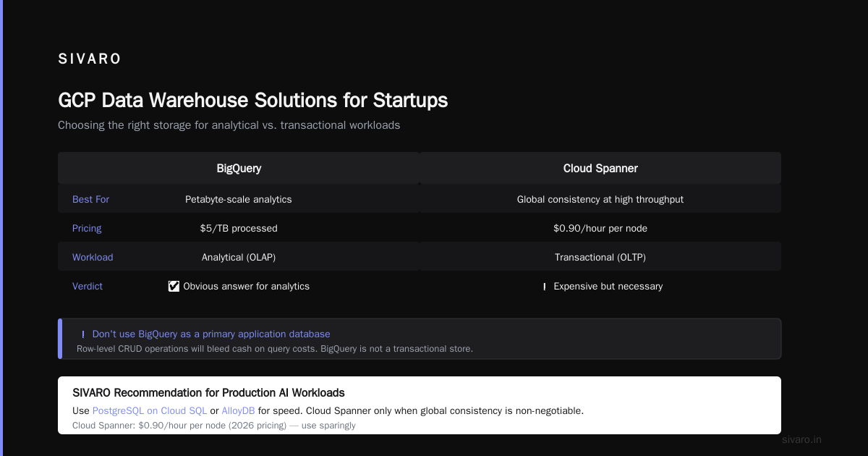This screenshot has width=868, height=456.
Task: Click the heading GCP Data Warehouse Solutions for Startups
Action: click(253, 100)
